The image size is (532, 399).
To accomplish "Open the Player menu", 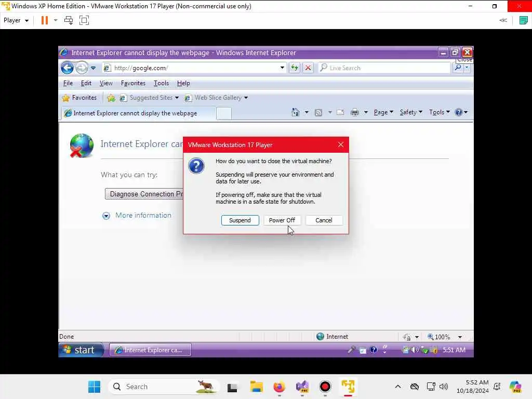I will [16, 20].
